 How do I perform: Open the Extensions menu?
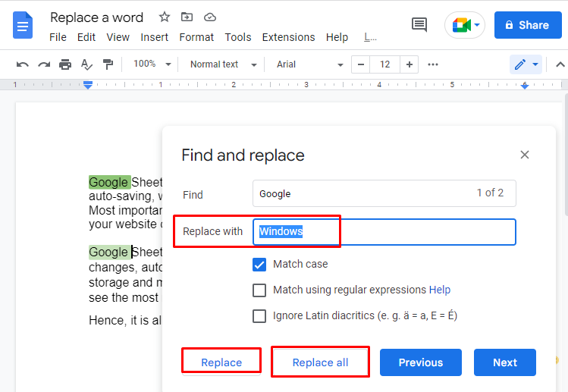(x=289, y=37)
